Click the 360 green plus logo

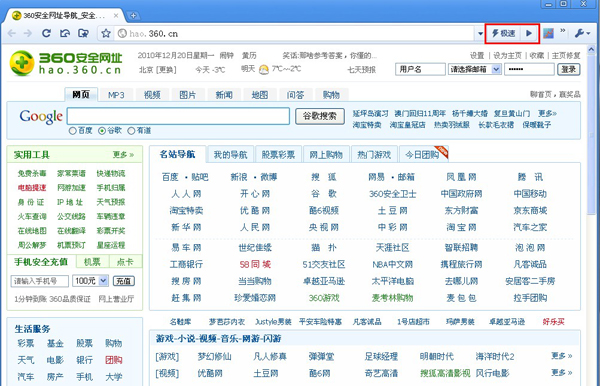[x=22, y=63]
